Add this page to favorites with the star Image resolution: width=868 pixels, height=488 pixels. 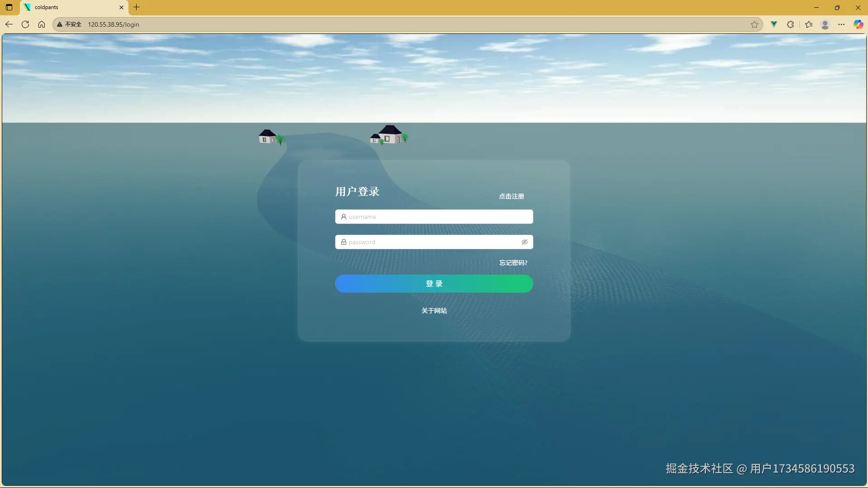[x=754, y=24]
